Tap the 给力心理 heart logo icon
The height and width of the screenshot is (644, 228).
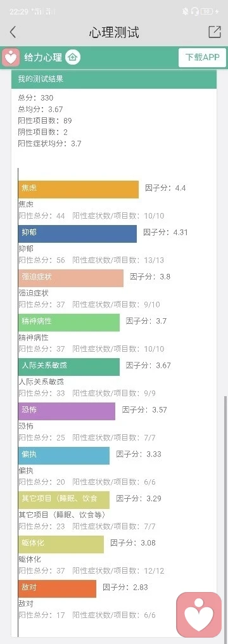(11, 57)
